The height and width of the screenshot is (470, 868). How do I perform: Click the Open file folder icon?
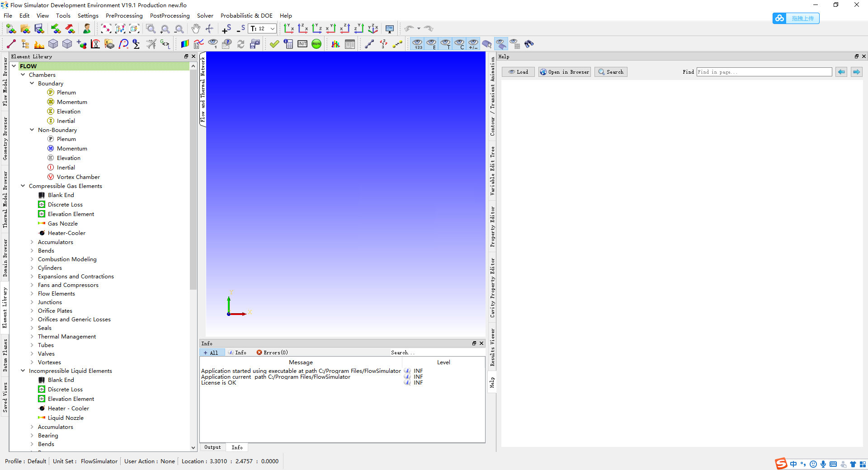[25, 29]
